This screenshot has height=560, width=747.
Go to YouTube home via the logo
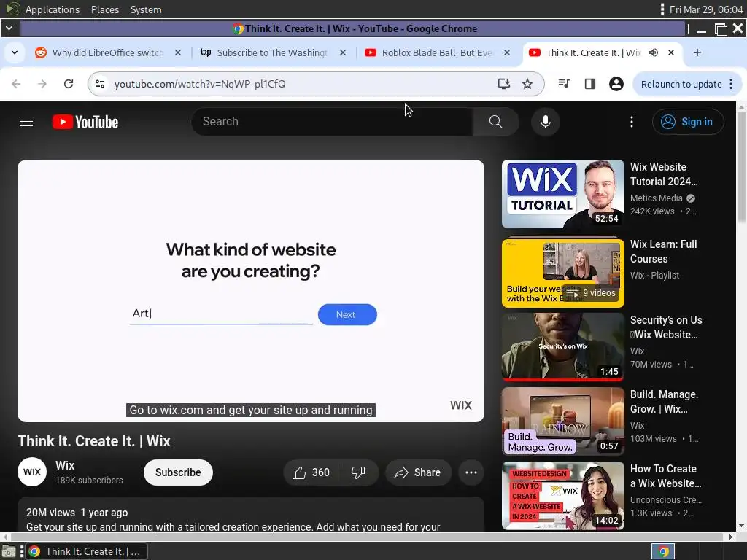click(x=85, y=122)
